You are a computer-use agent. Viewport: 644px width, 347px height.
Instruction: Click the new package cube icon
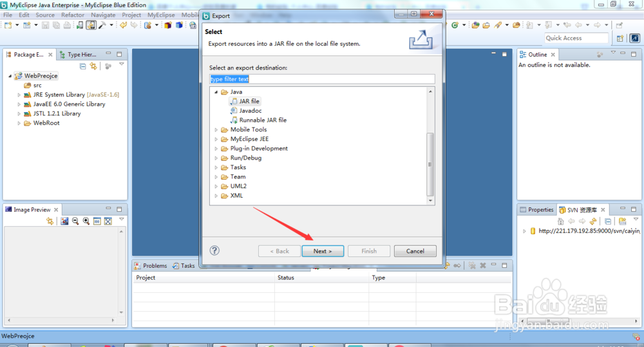pyautogui.click(x=168, y=26)
